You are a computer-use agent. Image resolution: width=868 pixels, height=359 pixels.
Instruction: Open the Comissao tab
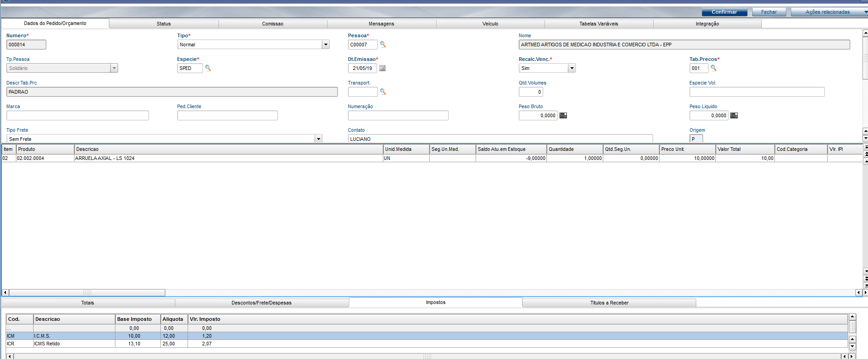[x=273, y=24]
